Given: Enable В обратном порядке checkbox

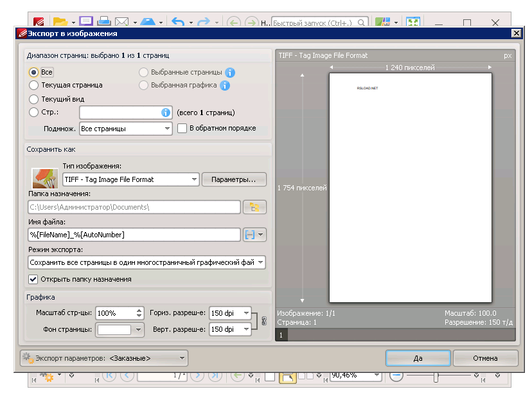Looking at the screenshot, I should [182, 129].
